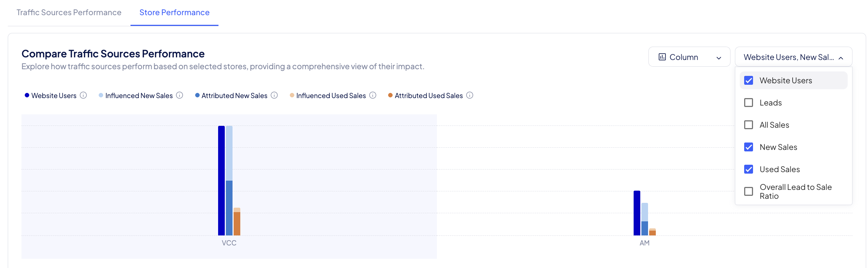Click info icon beside Influenced New Sales

(x=180, y=96)
